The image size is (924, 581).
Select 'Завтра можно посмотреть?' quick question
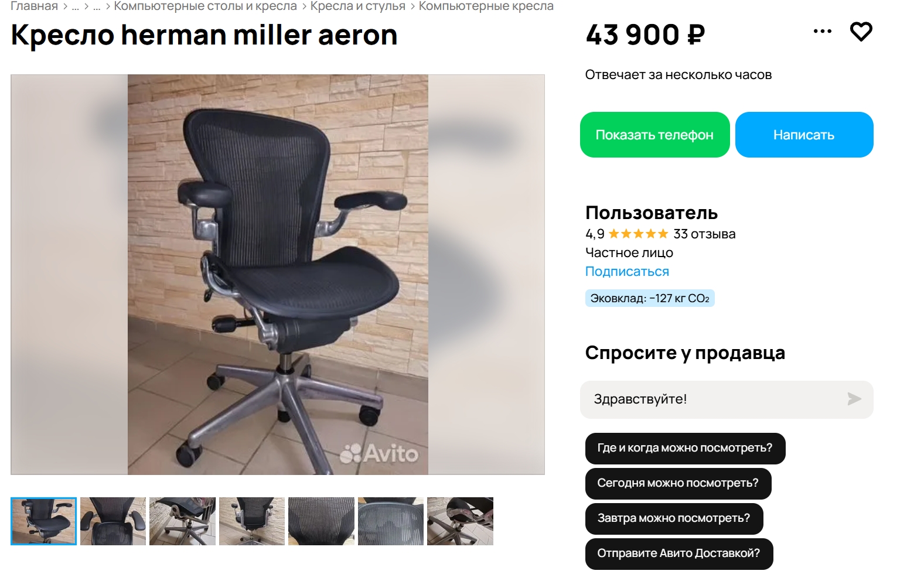click(674, 518)
